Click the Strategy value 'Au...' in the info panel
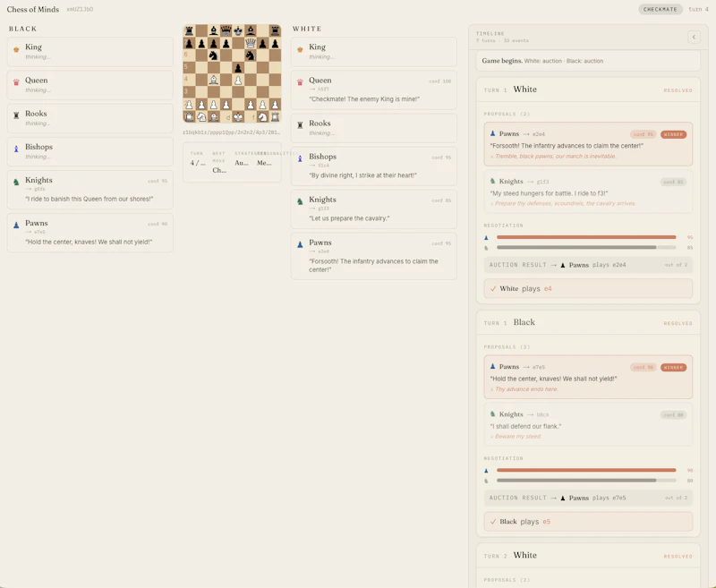716x588 pixels. [241, 163]
